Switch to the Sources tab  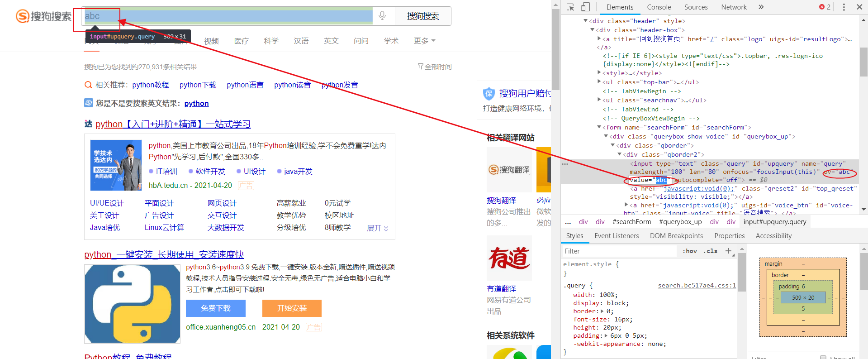point(696,7)
